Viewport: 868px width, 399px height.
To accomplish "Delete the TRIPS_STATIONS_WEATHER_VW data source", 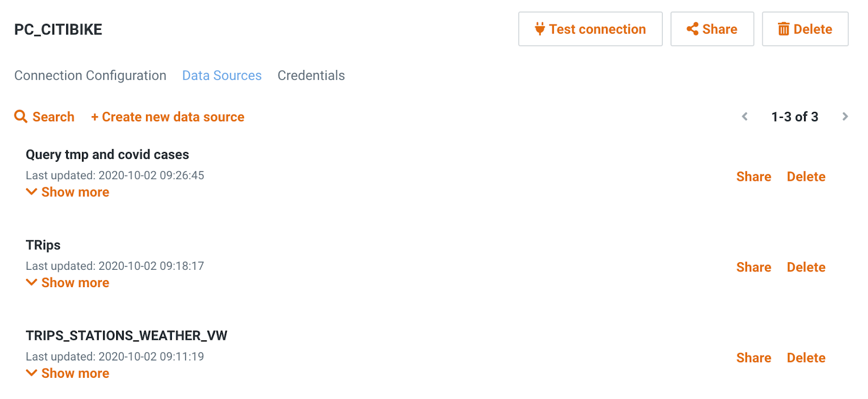I will tap(806, 358).
